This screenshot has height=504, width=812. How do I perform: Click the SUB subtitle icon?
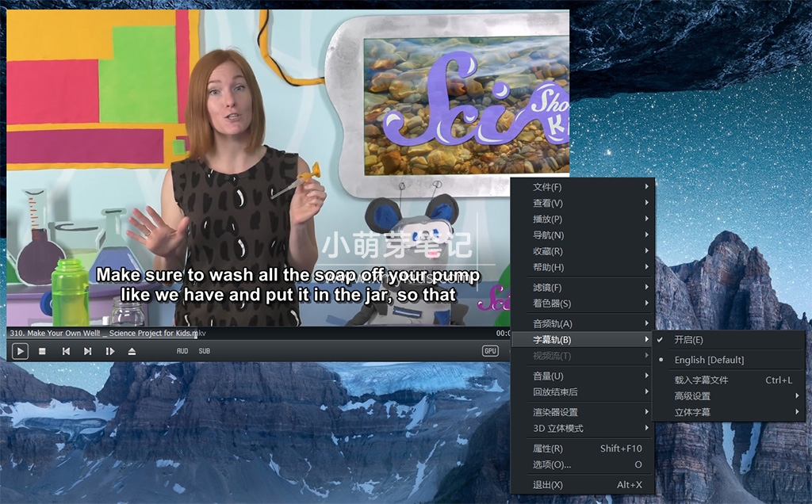coord(205,351)
